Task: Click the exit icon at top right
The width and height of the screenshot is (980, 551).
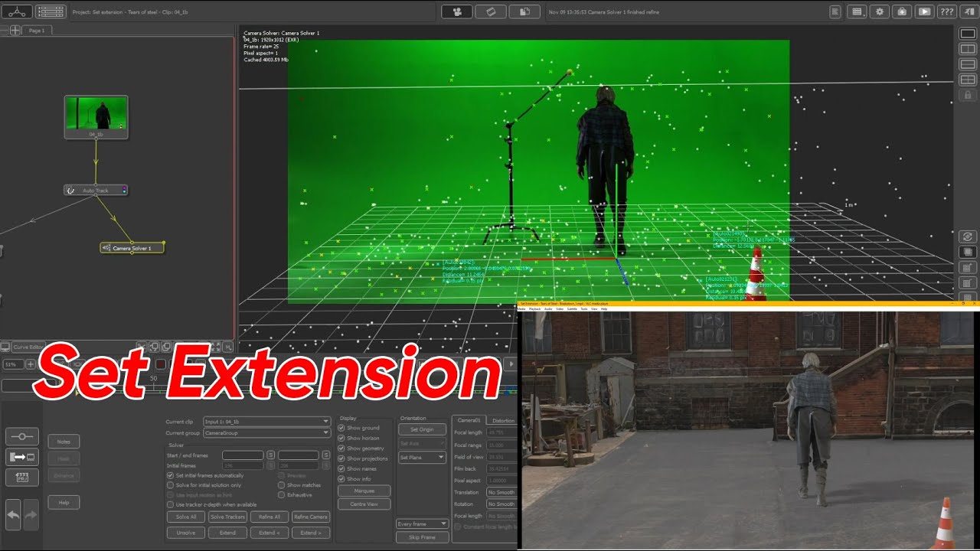Action: (x=969, y=11)
